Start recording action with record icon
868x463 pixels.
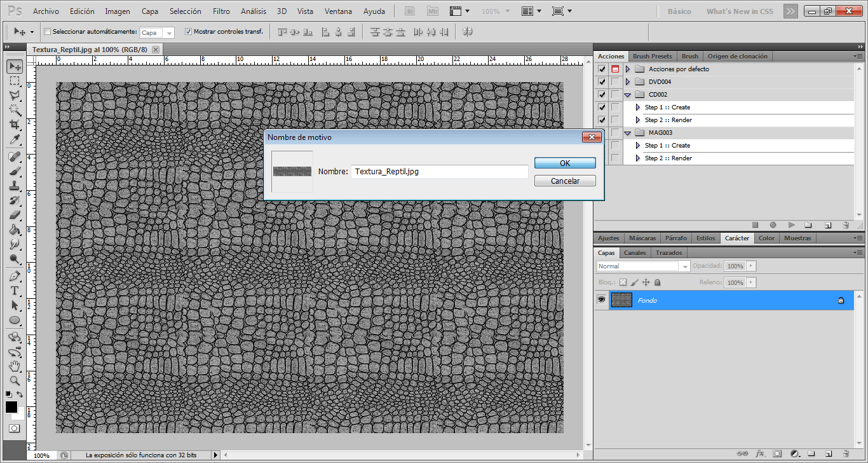click(773, 225)
